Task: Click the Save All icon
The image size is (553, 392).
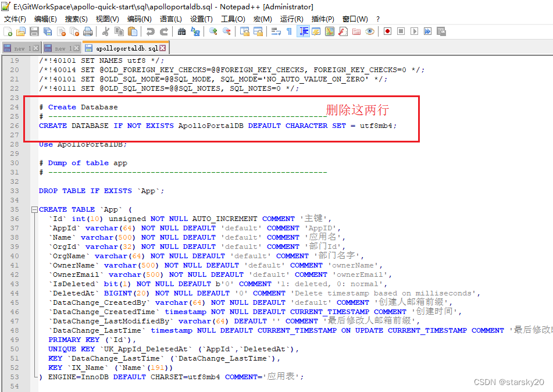Action: click(x=48, y=32)
